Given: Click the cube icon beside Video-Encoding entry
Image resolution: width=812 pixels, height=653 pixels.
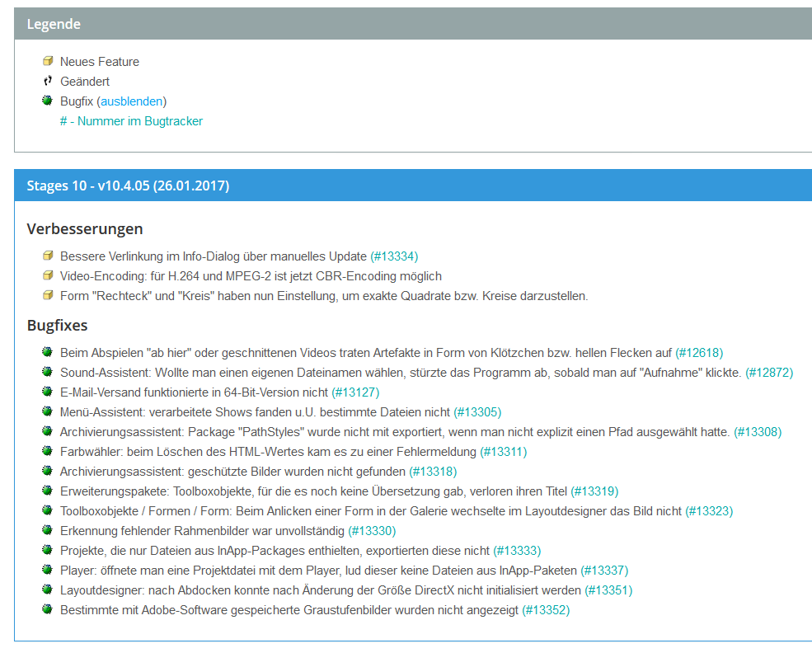Looking at the screenshot, I should (x=48, y=276).
